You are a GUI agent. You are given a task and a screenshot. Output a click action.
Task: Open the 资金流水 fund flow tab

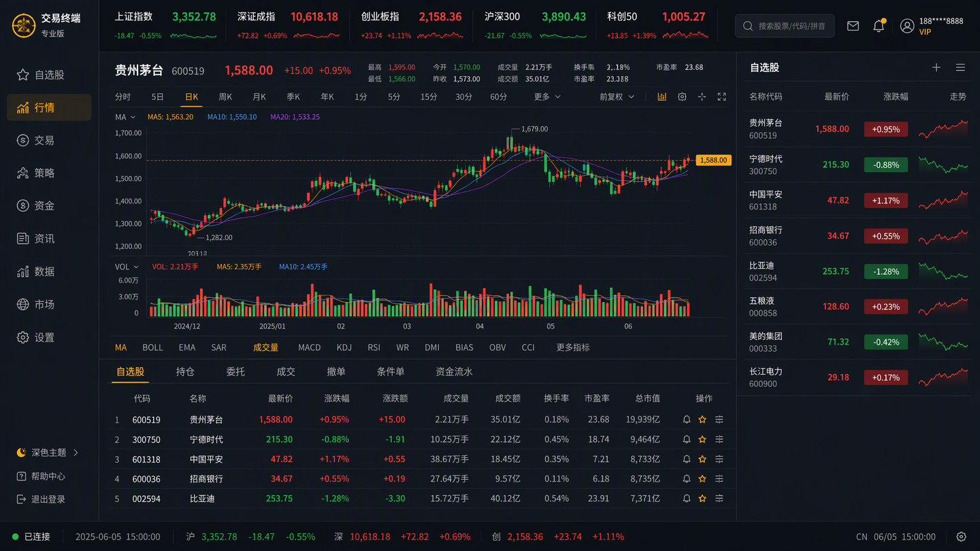[454, 371]
